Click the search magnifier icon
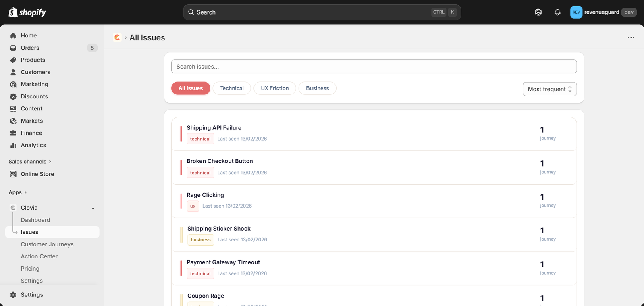 coord(191,12)
